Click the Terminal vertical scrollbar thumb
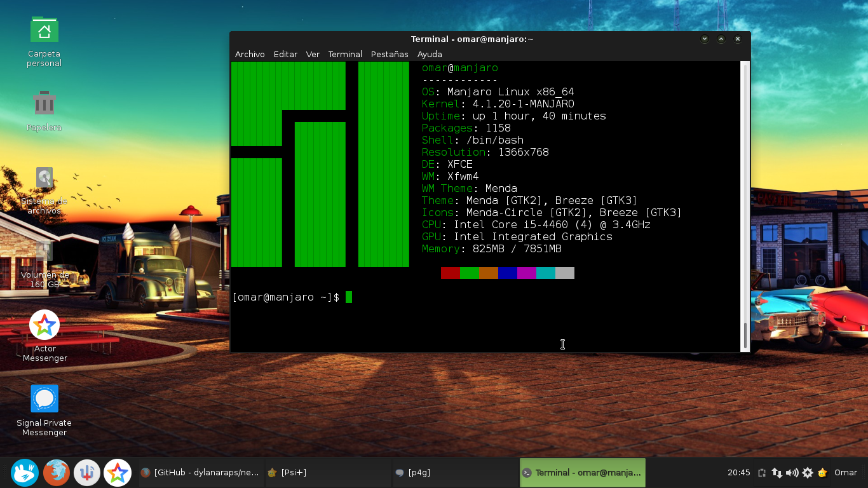The height and width of the screenshot is (488, 868). 745,335
